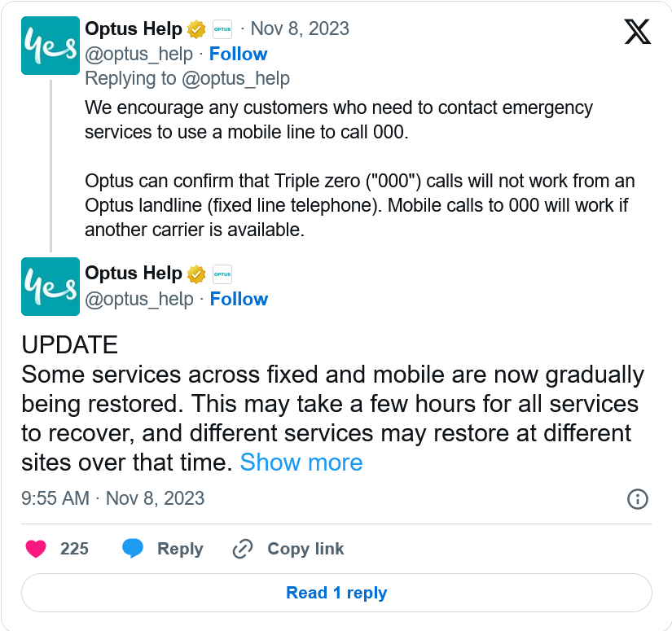Open the tweet info circle icon
This screenshot has height=631, width=672.
[637, 499]
